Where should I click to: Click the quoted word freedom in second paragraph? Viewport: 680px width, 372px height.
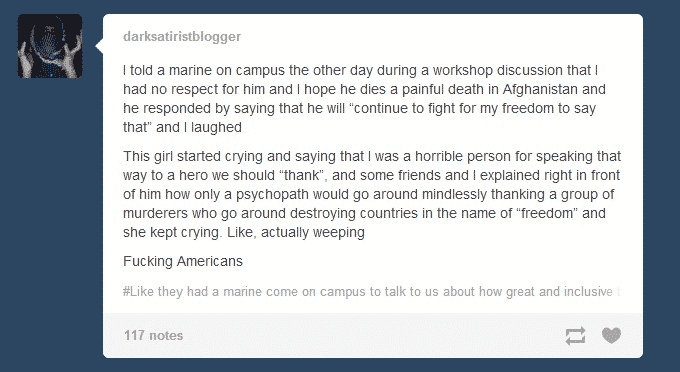pos(547,213)
